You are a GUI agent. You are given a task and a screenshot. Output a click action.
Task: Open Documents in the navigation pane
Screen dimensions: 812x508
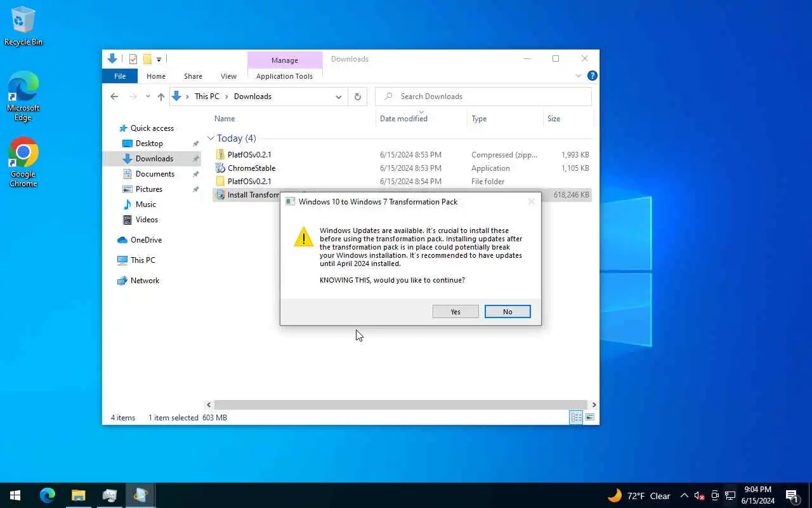click(155, 174)
